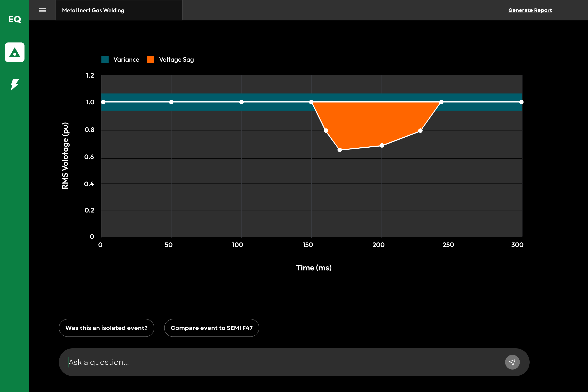588x392 pixels.
Task: Click the data point at 50 ms
Action: click(x=171, y=102)
